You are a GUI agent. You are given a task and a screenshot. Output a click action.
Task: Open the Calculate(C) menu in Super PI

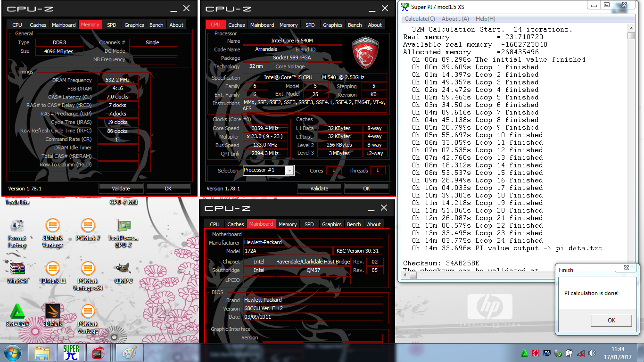point(420,19)
